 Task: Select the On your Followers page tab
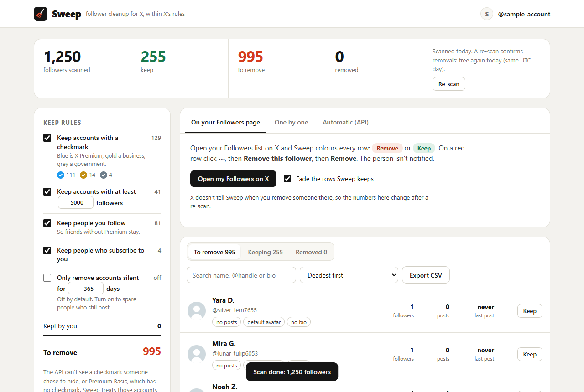225,122
